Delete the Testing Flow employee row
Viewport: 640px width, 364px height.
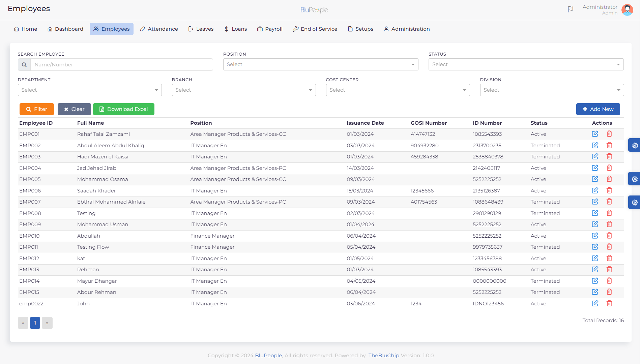[x=609, y=247]
